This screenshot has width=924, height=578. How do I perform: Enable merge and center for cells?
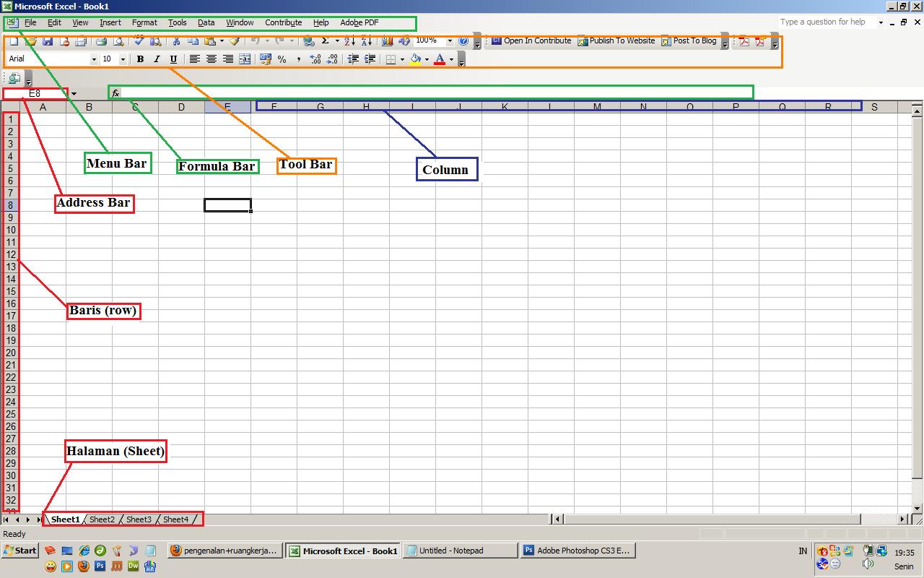click(244, 59)
